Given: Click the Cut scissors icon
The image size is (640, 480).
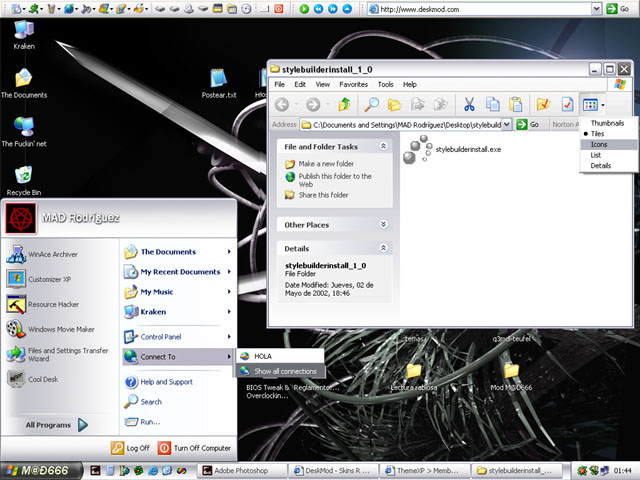Looking at the screenshot, I should 469,104.
